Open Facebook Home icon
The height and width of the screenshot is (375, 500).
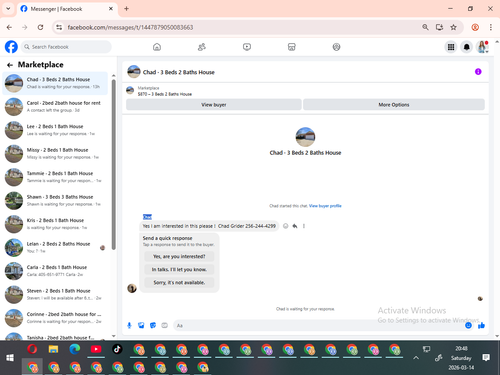[157, 47]
